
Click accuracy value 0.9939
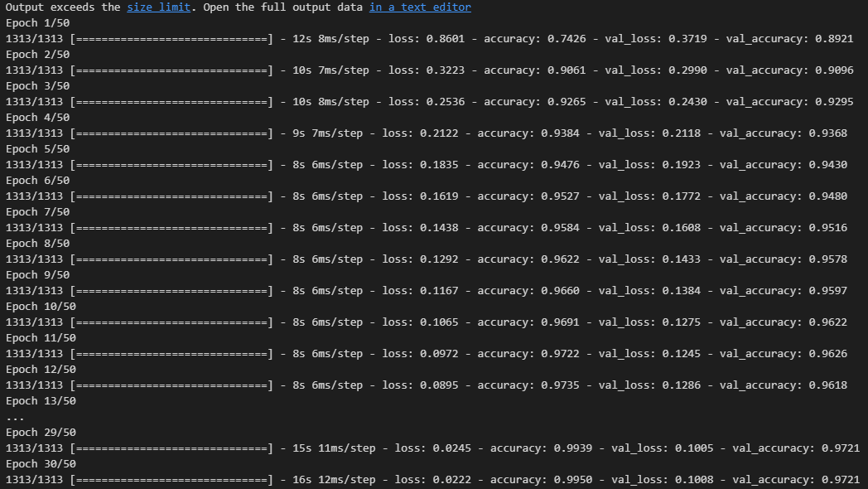coord(573,448)
